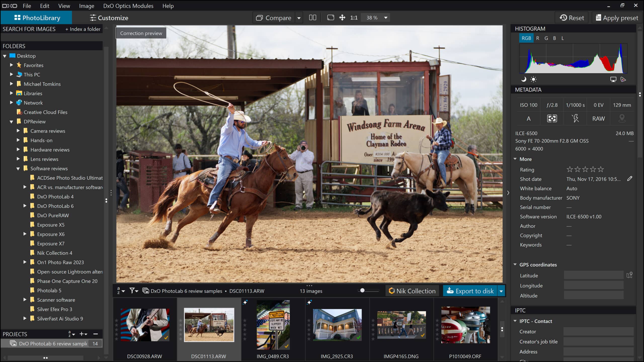Click the pencil to edit Shot date
Screen dimensions: 644x362
tap(630, 178)
